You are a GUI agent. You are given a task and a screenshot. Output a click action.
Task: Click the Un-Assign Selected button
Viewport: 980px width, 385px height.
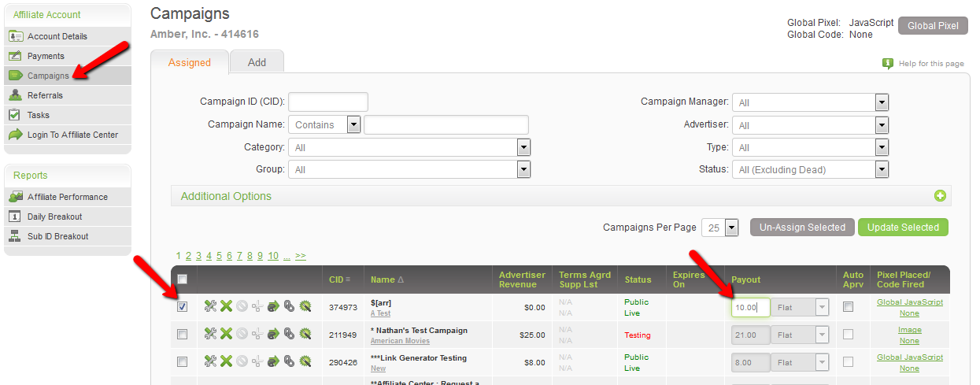tap(802, 228)
